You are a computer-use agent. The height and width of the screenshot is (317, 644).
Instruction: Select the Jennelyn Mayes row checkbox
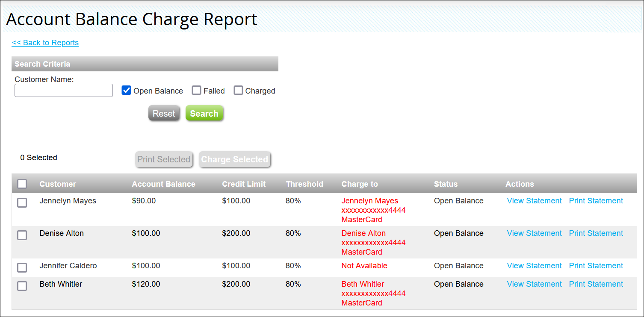coord(22,203)
